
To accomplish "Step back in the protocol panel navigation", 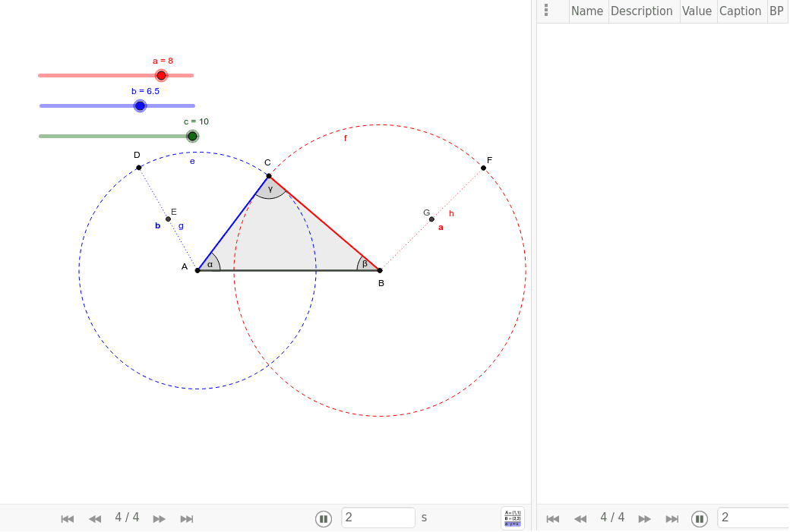I will point(580,519).
